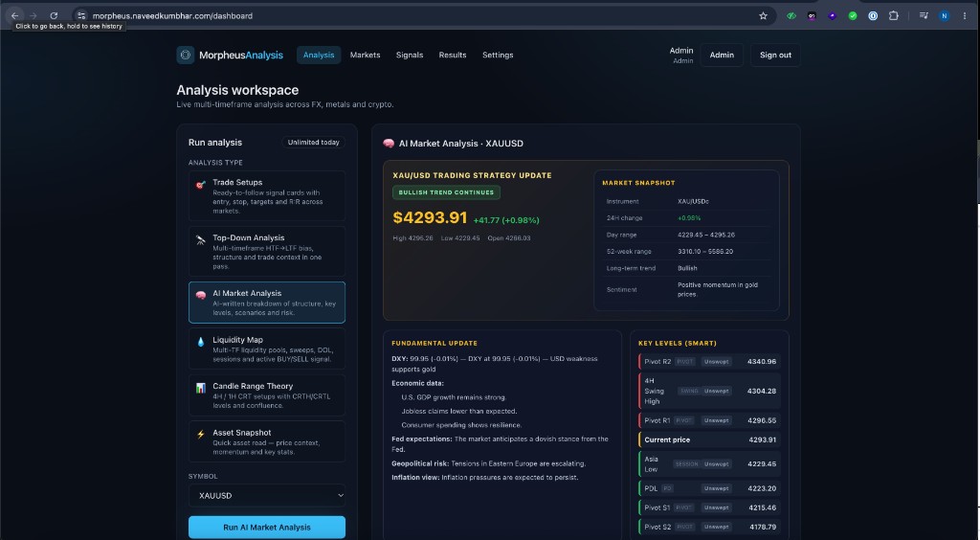Click the Fundamental Update heading
This screenshot has width=980, height=540.
point(434,343)
